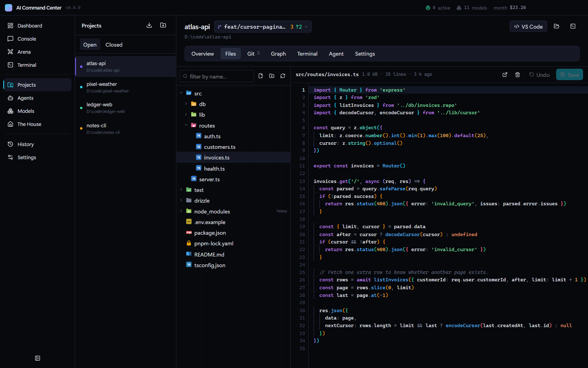Open Console in the sidebar
Screen dimensions: 588x368
pyautogui.click(x=38, y=39)
